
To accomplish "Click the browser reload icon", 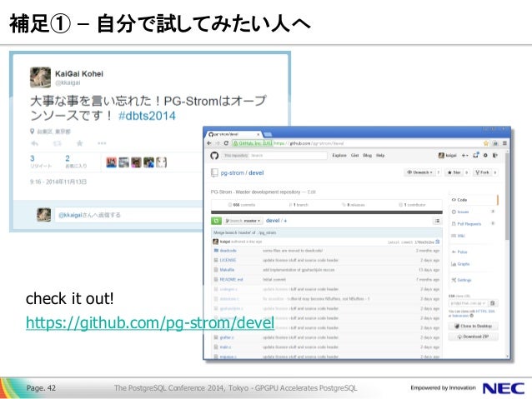I will pos(226,143).
